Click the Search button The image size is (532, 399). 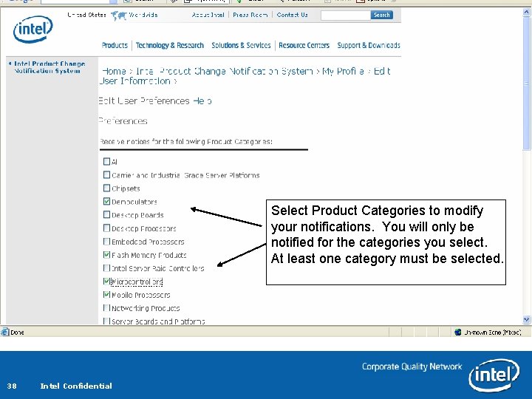(x=382, y=15)
